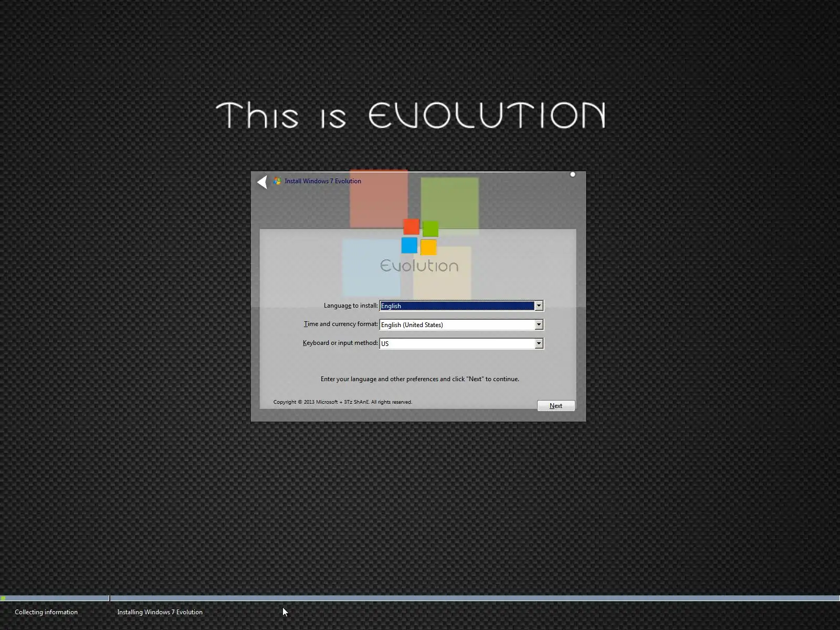Click the copyright 2013 Microsoft notice
The width and height of the screenshot is (840, 630).
[x=343, y=402]
